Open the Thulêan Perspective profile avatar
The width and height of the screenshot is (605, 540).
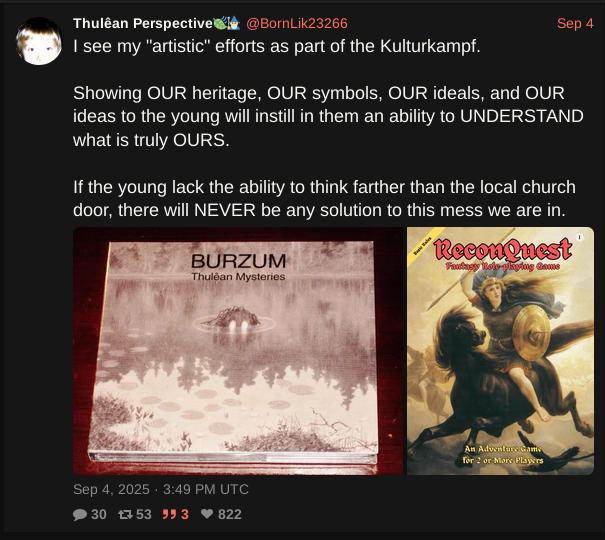click(39, 41)
